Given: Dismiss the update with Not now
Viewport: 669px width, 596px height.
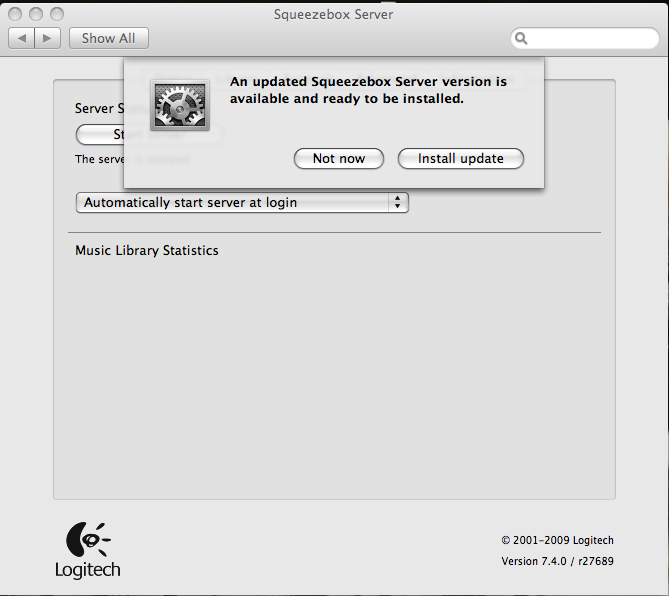Looking at the screenshot, I should pyautogui.click(x=338, y=159).
